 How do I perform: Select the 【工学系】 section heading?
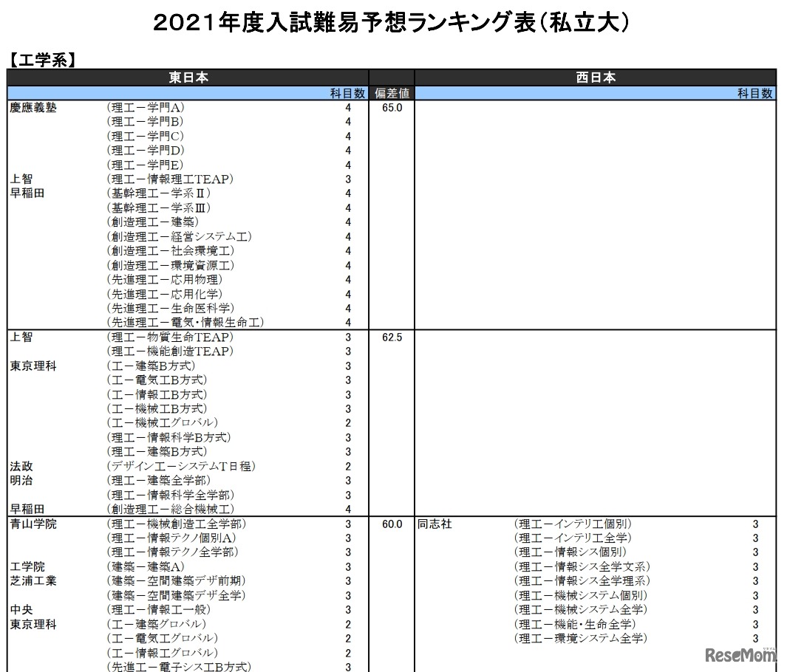pyautogui.click(x=43, y=60)
